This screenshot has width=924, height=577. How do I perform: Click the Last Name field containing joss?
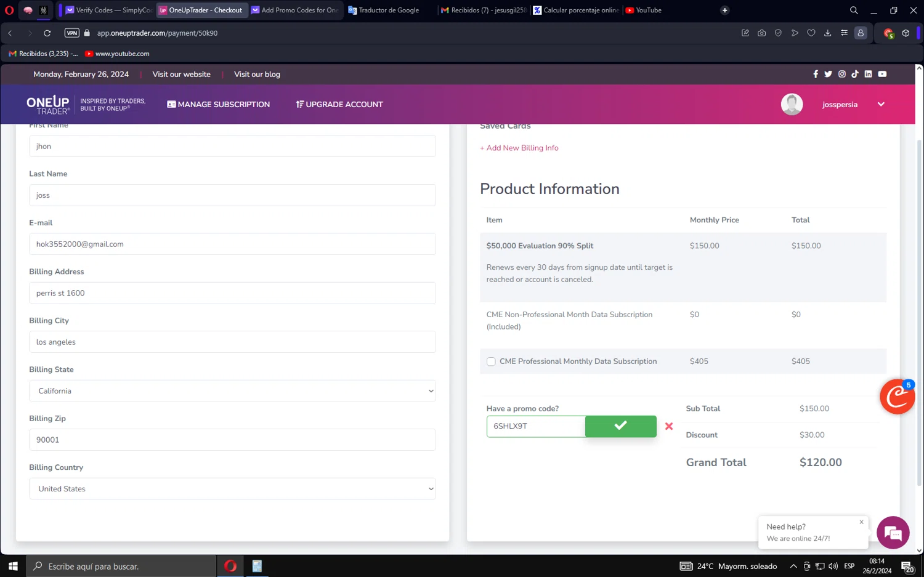[x=232, y=195]
